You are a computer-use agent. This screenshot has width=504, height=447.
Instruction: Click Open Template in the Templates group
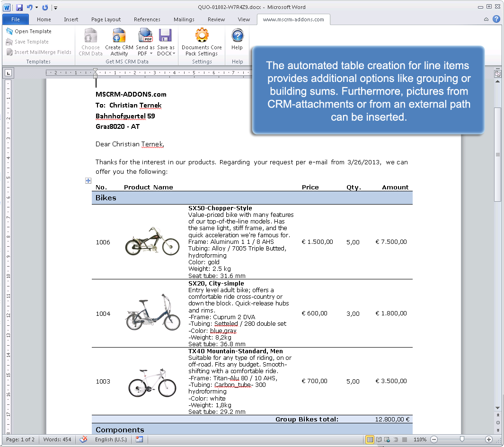click(x=29, y=31)
